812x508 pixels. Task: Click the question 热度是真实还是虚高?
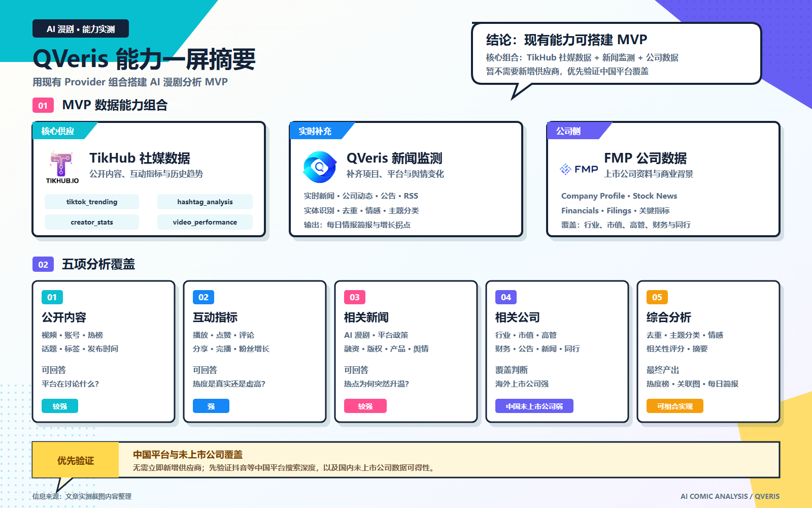[229, 384]
